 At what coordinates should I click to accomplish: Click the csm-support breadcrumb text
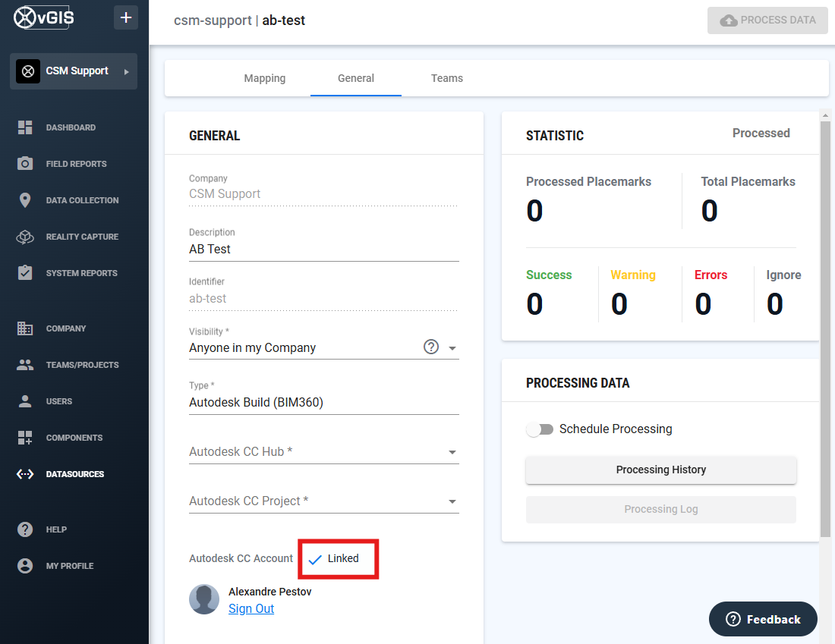tap(213, 20)
